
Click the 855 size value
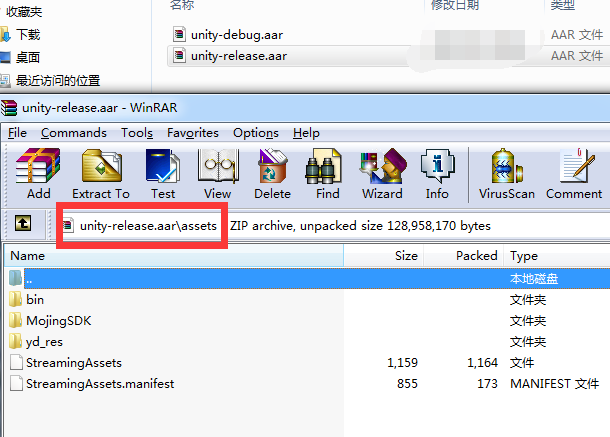tap(407, 384)
